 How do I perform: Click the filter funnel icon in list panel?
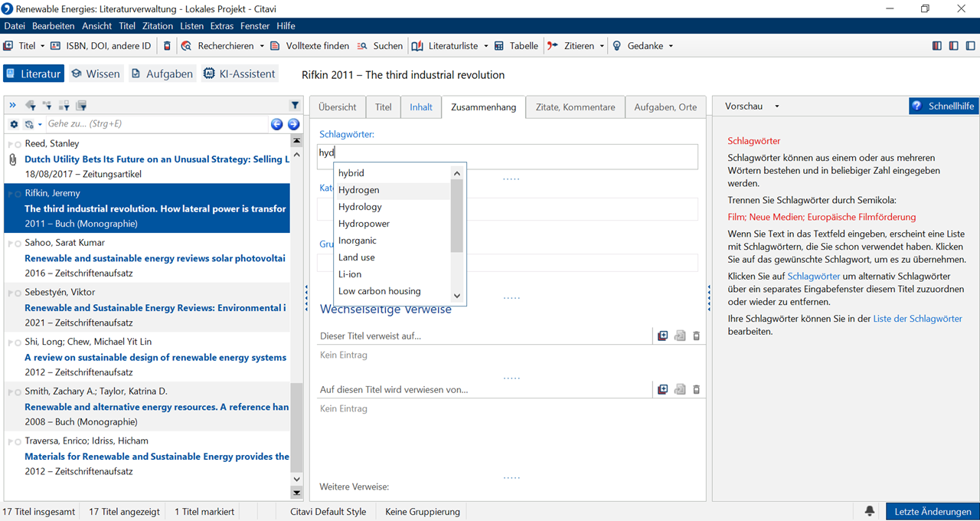[295, 106]
